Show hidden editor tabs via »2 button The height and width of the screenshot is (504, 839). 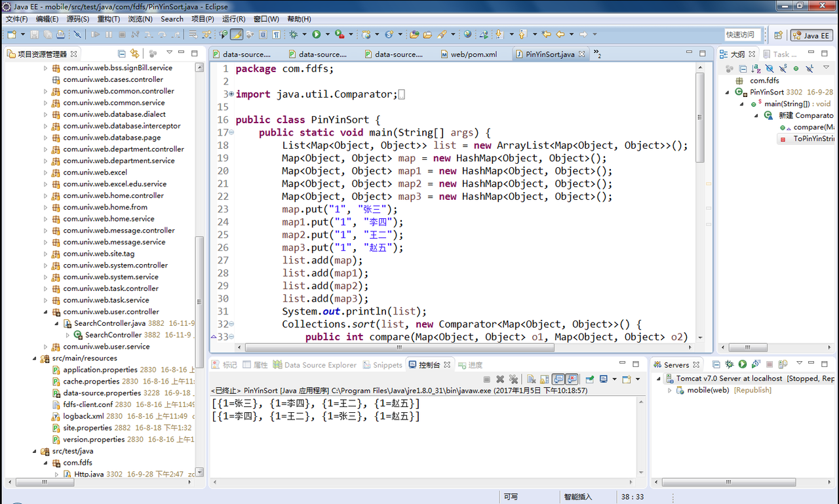point(597,54)
